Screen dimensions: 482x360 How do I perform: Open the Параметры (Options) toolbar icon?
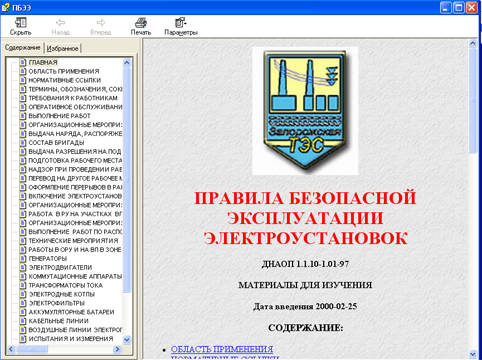pyautogui.click(x=181, y=23)
